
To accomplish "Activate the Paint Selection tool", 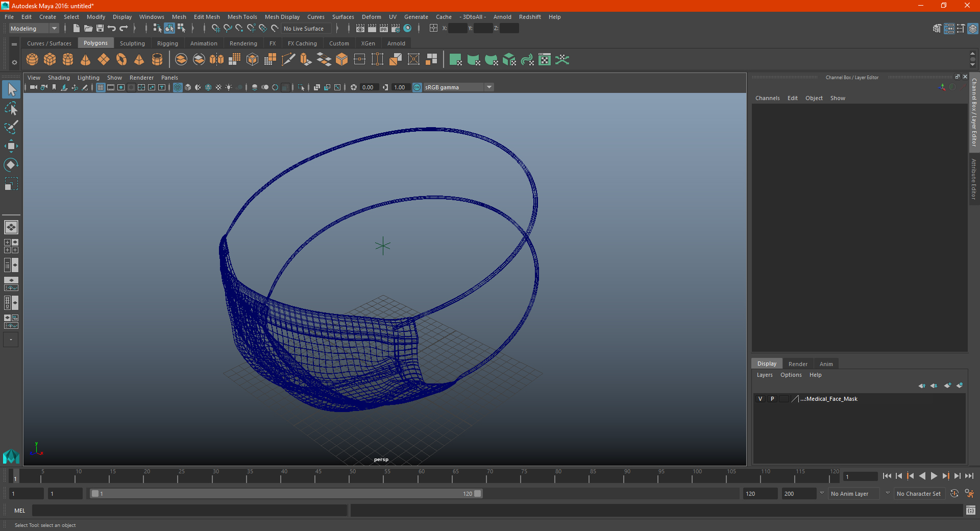I will [x=11, y=127].
